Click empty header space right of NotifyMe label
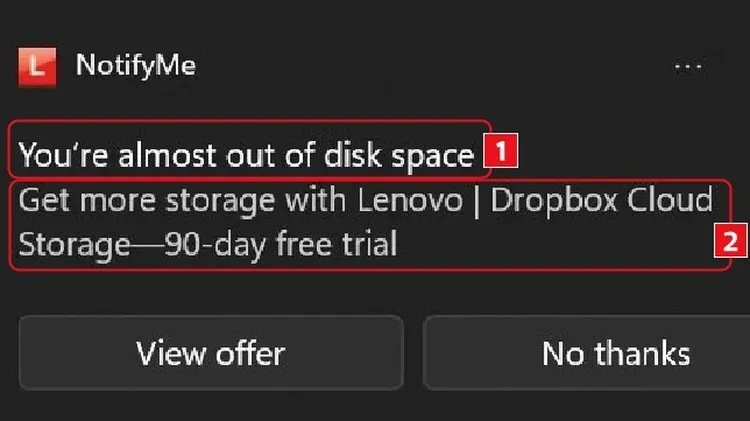Screen dimensions: 750x421 [x=420, y=68]
